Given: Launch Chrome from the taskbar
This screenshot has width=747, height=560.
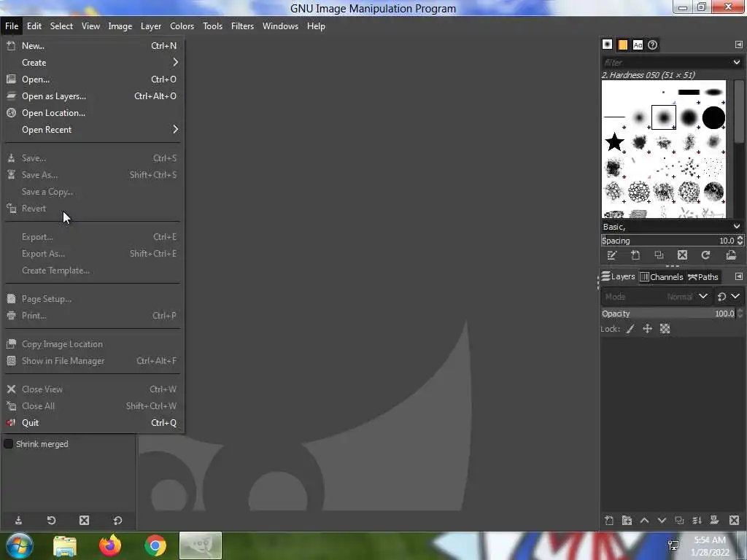Looking at the screenshot, I should (155, 545).
